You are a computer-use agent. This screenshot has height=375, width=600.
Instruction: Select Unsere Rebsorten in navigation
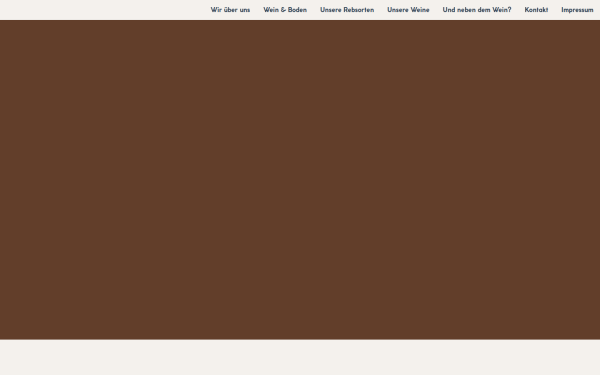(347, 10)
